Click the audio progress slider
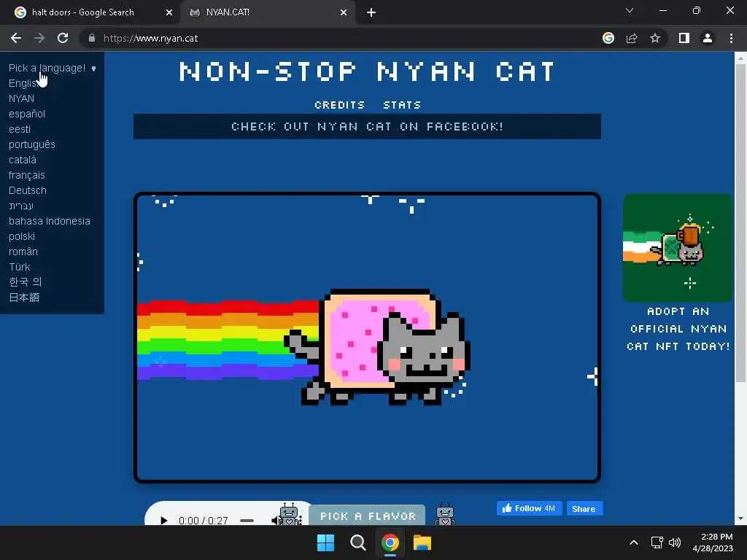Screen dimensions: 747x560 pyautogui.click(x=247, y=521)
